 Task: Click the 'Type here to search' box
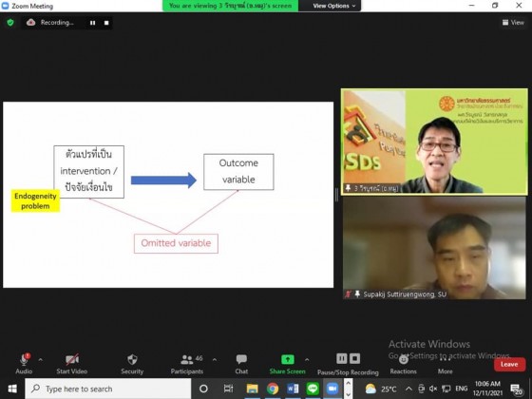(x=108, y=389)
